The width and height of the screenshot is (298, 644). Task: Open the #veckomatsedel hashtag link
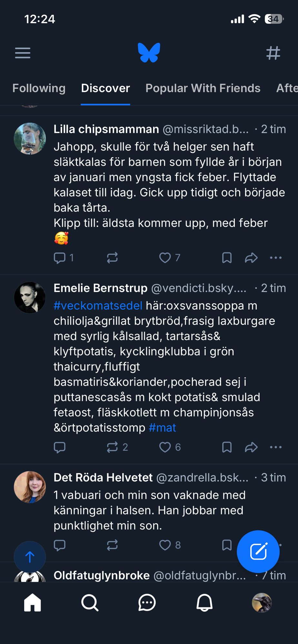tap(98, 306)
